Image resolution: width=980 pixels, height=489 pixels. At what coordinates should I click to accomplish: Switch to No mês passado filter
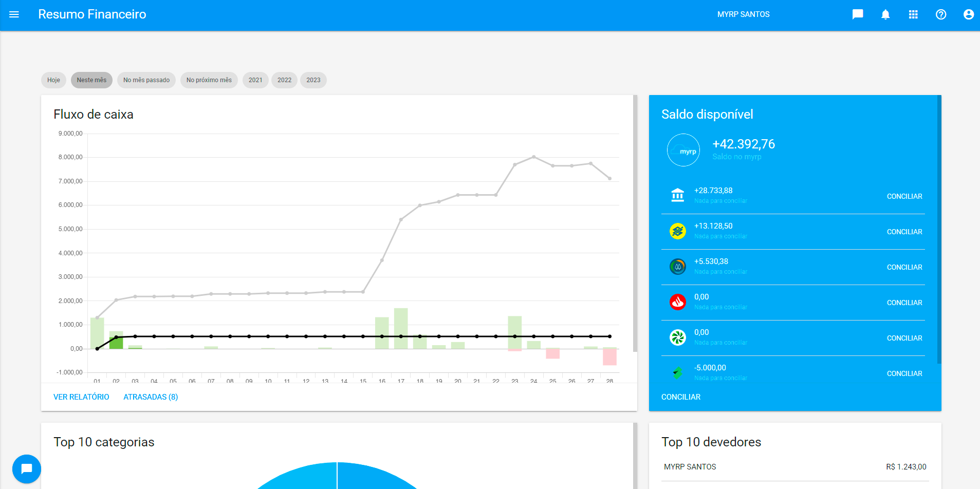(146, 80)
